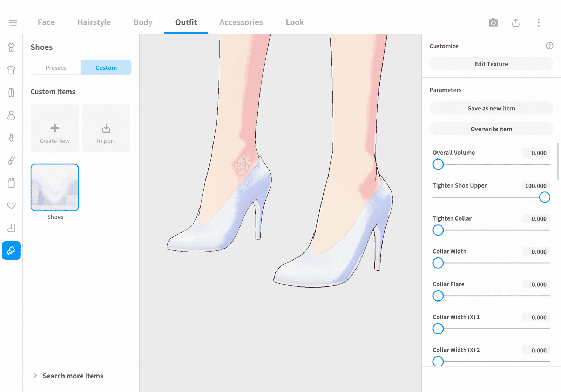Click the Edit Texture button
The image size is (561, 392).
pos(491,64)
